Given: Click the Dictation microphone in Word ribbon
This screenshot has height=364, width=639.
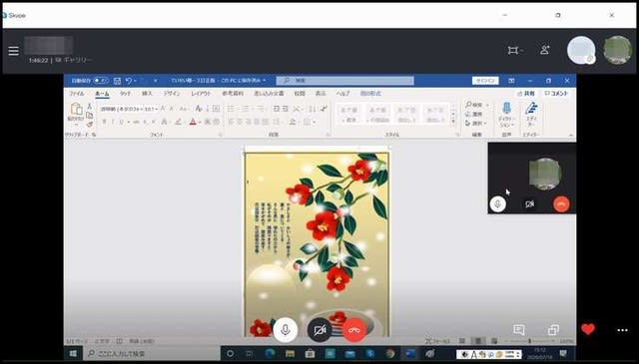Looking at the screenshot, I should click(x=506, y=109).
